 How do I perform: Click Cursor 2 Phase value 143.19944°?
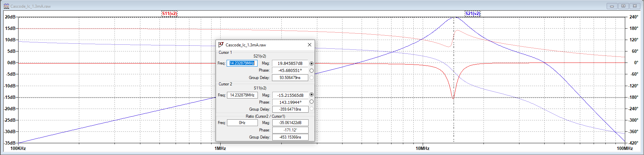tap(290, 102)
